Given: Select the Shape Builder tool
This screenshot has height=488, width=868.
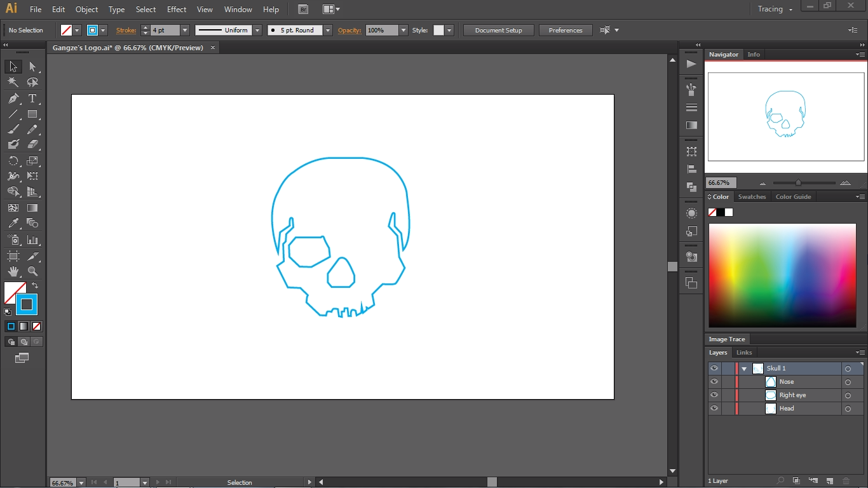Looking at the screenshot, I should [13, 192].
